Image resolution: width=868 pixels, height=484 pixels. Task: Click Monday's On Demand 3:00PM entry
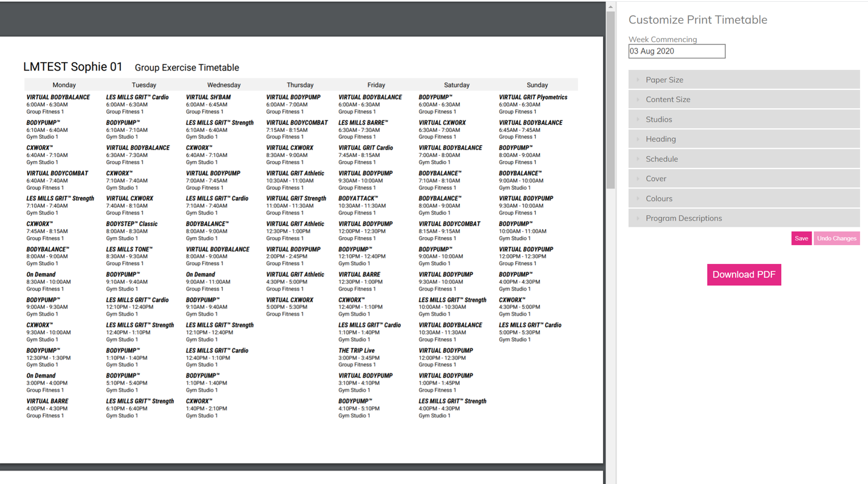point(47,383)
